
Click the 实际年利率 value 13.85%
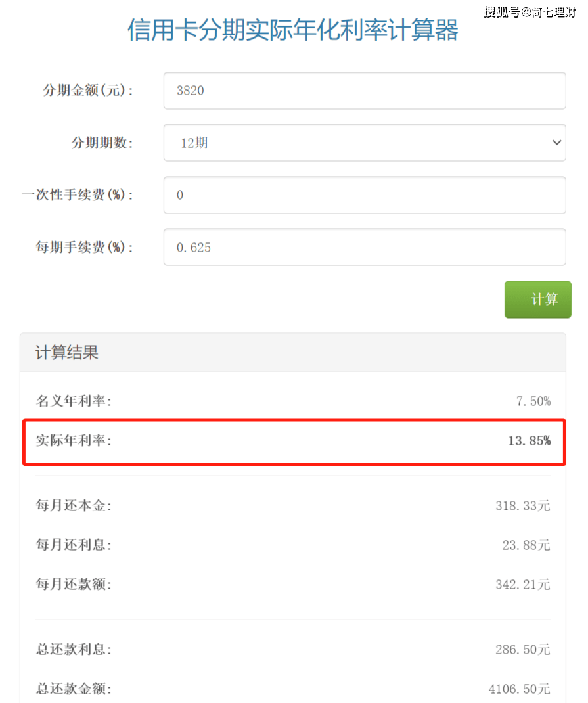pos(529,441)
